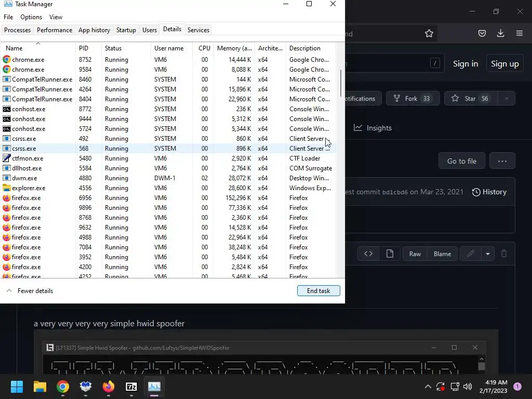This screenshot has height=399, width=532.
Task: Click the volume icon in the system tray
Action: 468,387
